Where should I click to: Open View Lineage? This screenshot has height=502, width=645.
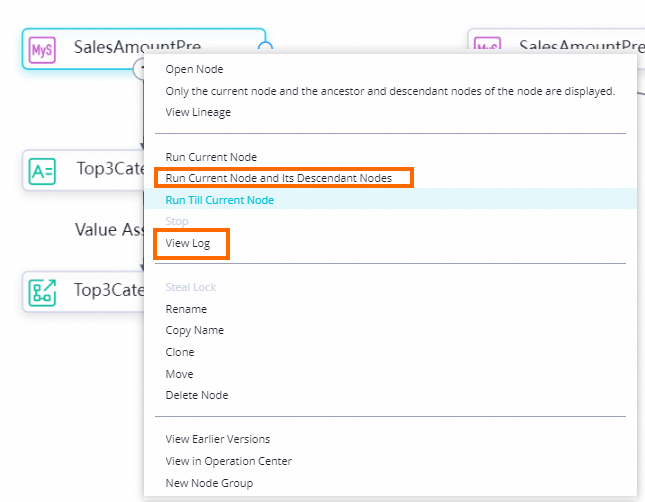coord(198,112)
